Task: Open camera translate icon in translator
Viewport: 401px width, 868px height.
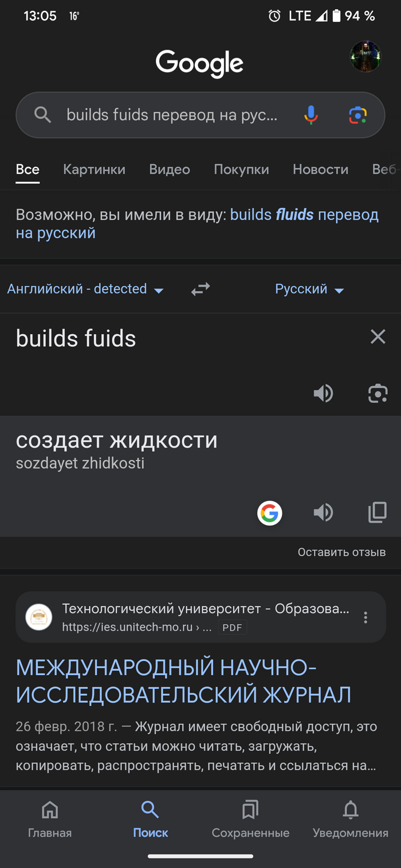Action: point(378,393)
